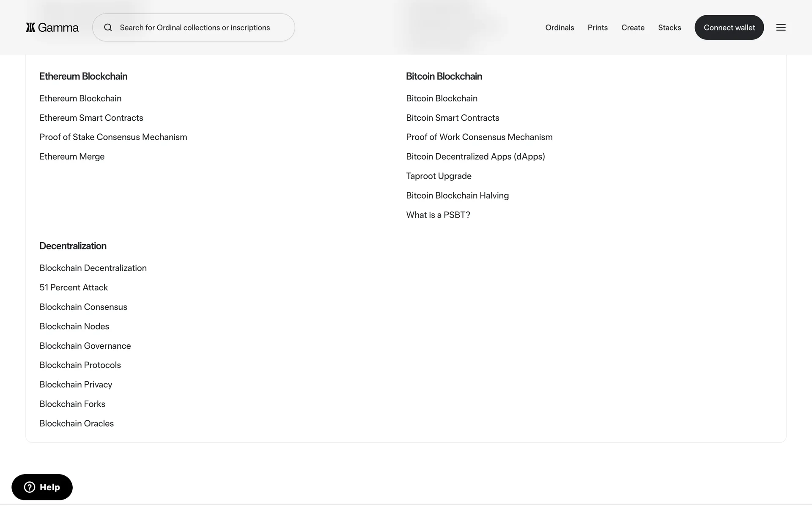Image resolution: width=812 pixels, height=508 pixels.
Task: Open the Ordinals nav item
Action: coord(559,28)
